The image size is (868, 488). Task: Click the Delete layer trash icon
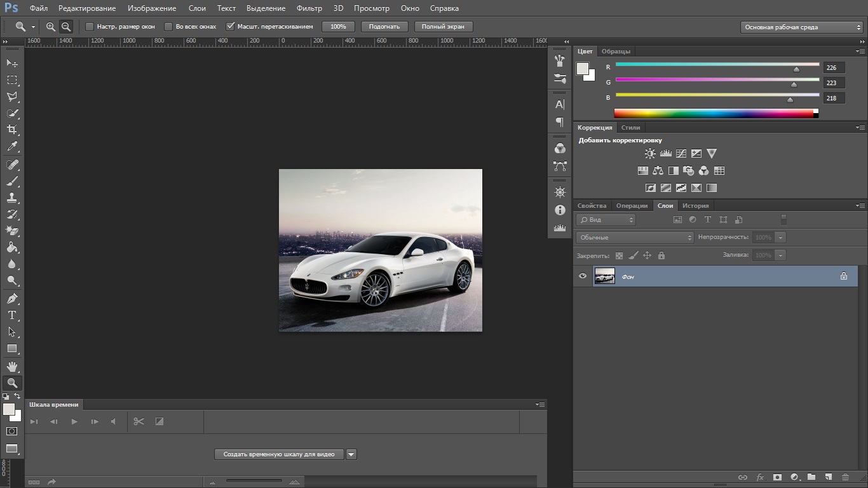pos(845,477)
